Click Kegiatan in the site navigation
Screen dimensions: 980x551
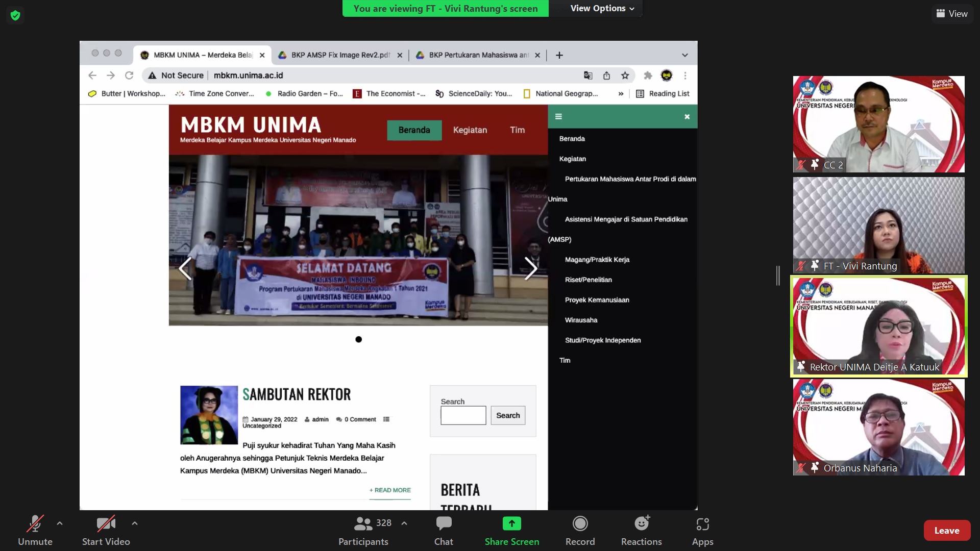pos(470,130)
